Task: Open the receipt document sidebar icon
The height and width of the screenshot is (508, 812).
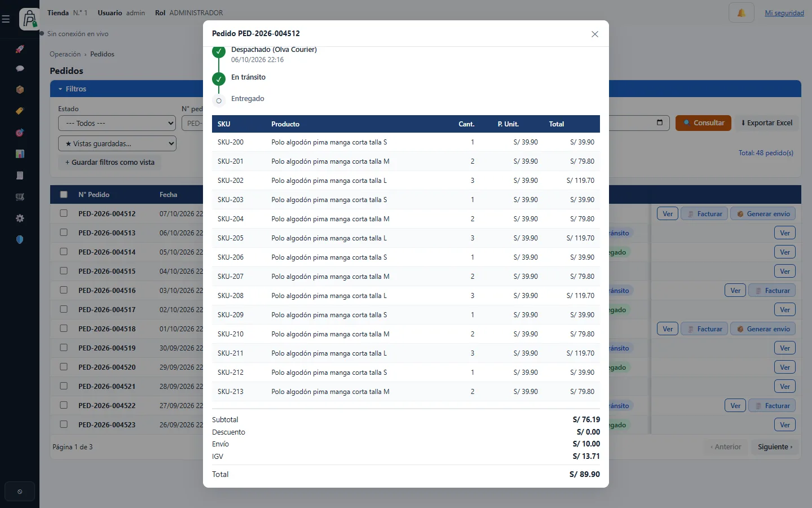Action: (20, 176)
